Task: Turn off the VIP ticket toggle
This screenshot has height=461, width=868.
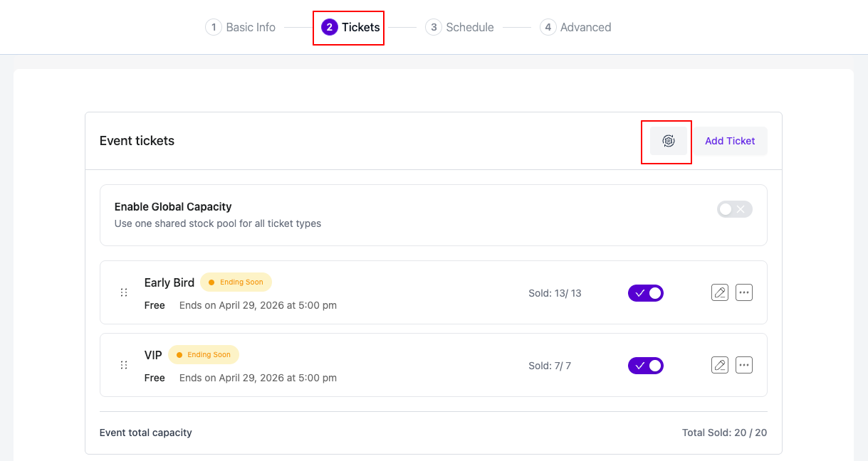Action: click(645, 365)
